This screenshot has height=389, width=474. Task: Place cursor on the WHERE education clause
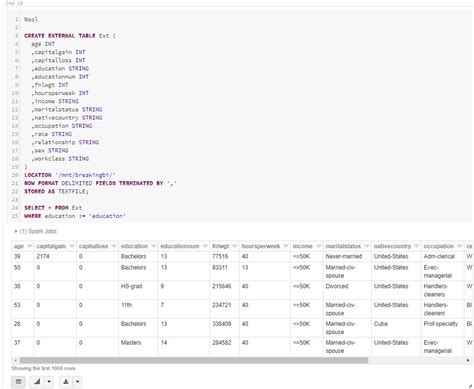click(75, 216)
